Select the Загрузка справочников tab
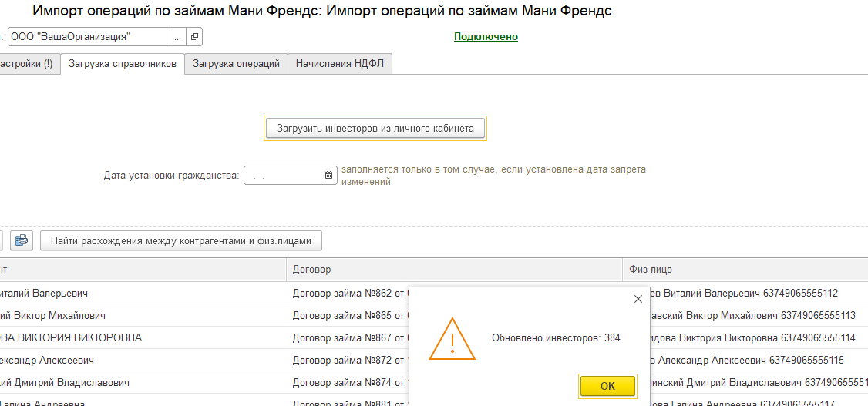 click(x=123, y=64)
